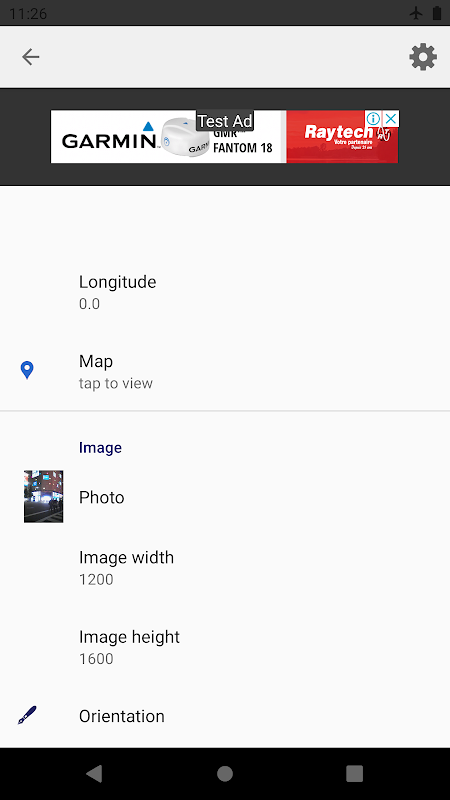This screenshot has width=450, height=800.
Task: Tap the blue map pin icon
Action: tap(27, 370)
